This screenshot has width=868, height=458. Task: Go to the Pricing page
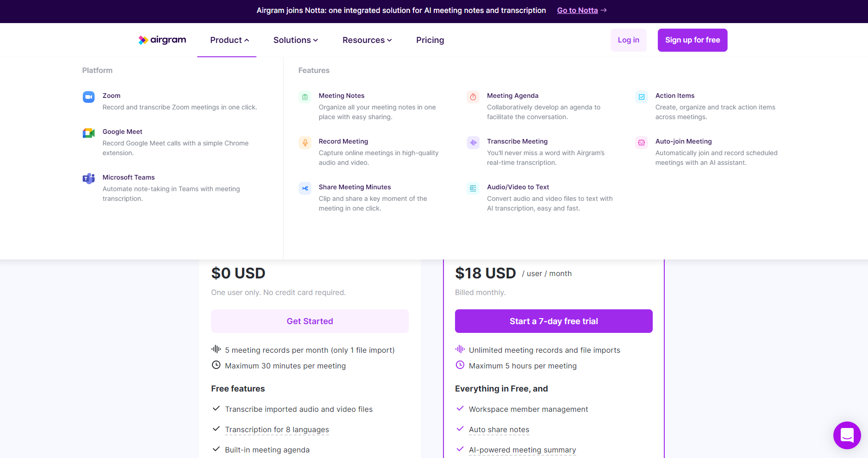(430, 40)
